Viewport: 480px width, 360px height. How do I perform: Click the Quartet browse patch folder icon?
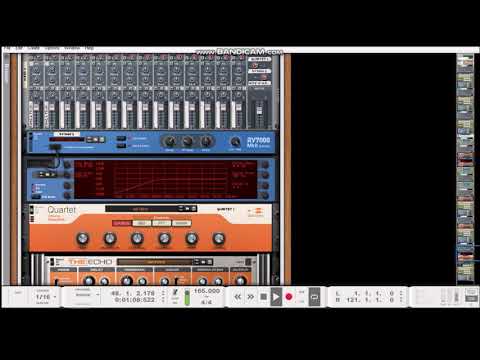[187, 209]
